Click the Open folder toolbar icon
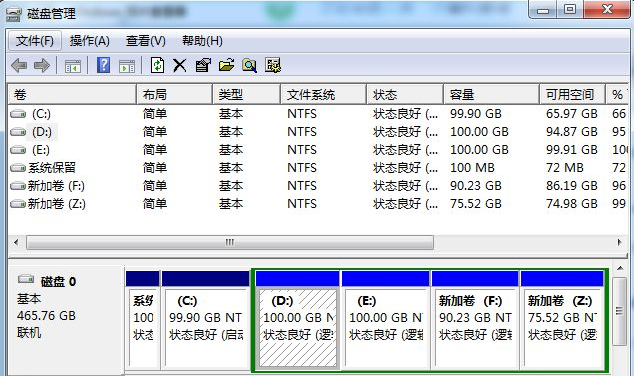The height and width of the screenshot is (376, 634). (x=226, y=65)
